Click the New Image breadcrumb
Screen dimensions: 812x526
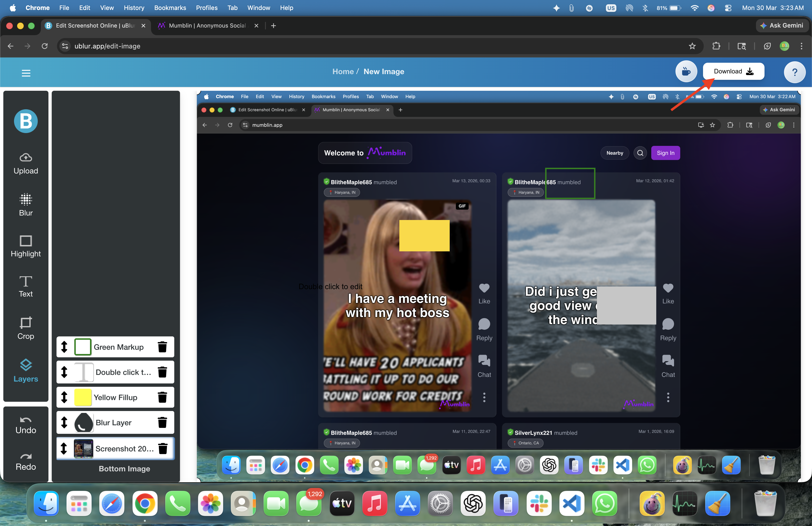pyautogui.click(x=384, y=72)
